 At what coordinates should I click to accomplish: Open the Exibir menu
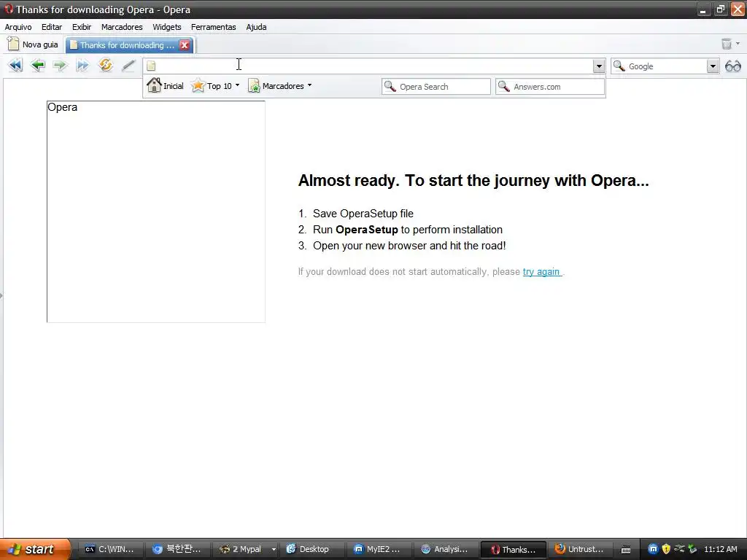pyautogui.click(x=82, y=27)
